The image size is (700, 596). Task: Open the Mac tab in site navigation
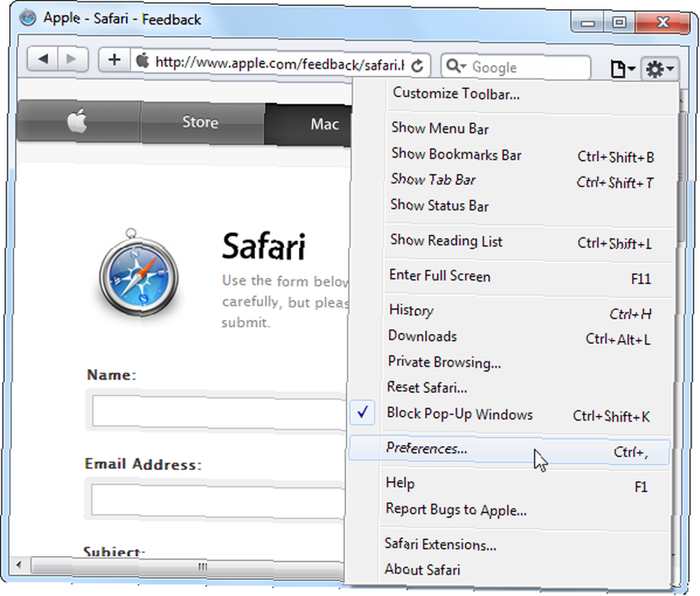[308, 124]
